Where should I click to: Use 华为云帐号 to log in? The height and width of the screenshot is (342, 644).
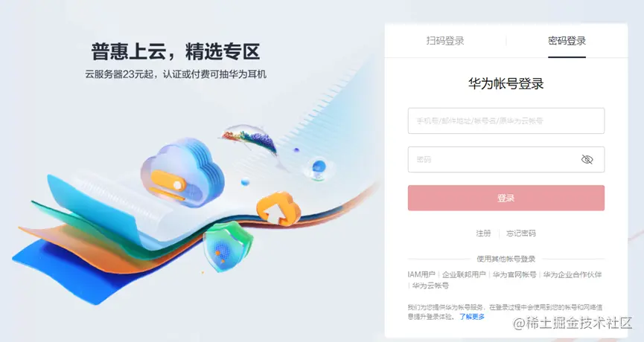point(430,285)
